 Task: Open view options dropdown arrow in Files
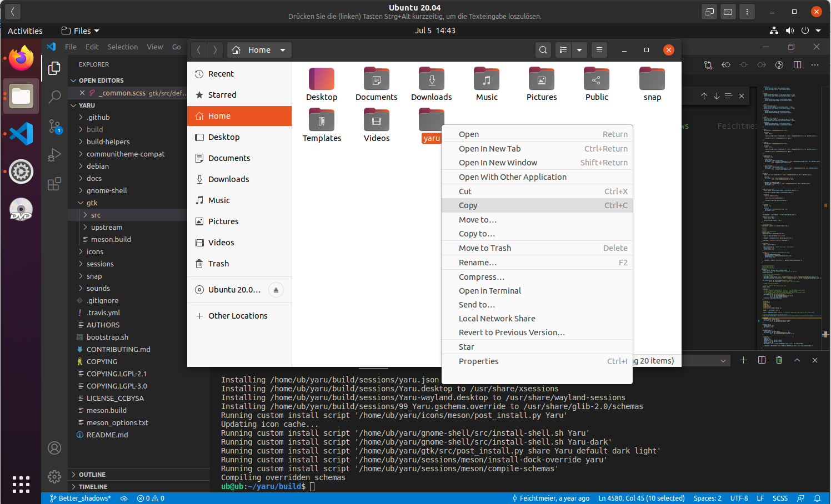coord(579,50)
